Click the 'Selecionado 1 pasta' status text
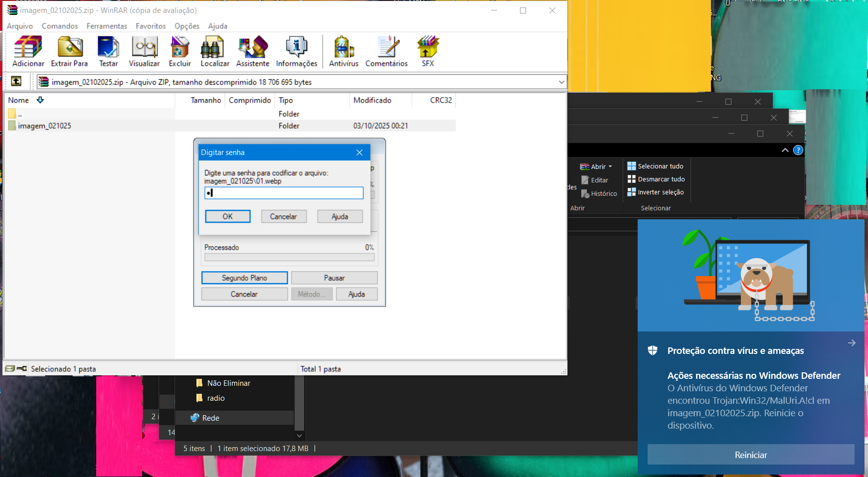This screenshot has width=868, height=477. click(x=63, y=369)
